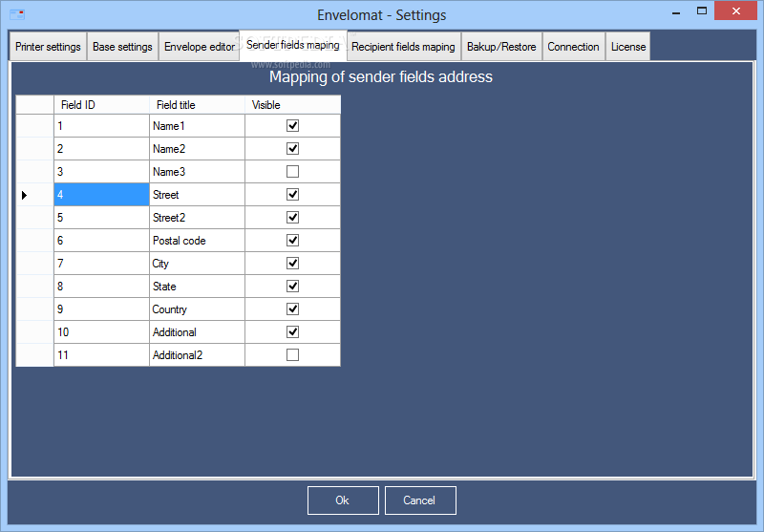Select the 'Additional2' field title cell
Viewport: 764px width, 532px height.
[x=197, y=354]
